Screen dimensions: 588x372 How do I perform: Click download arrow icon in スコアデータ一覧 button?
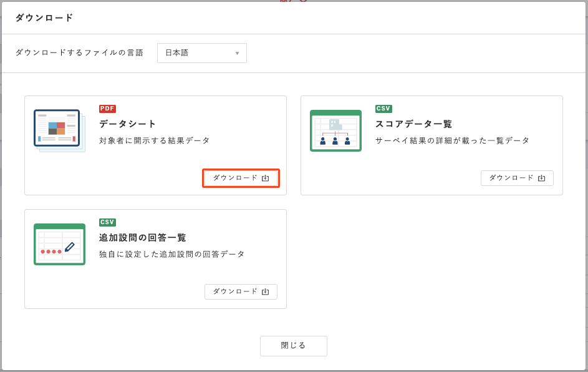click(x=541, y=178)
